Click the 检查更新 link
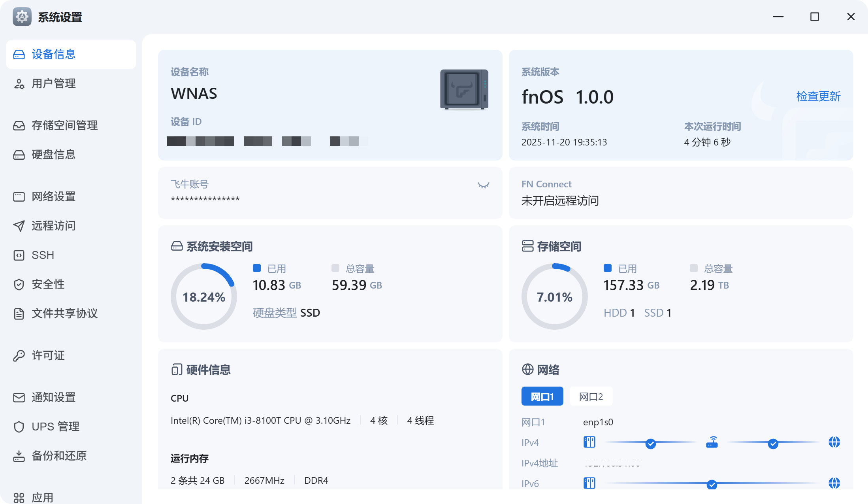 [818, 96]
